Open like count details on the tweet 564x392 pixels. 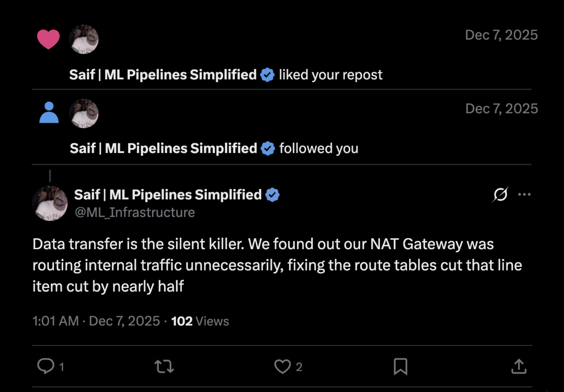tap(299, 366)
